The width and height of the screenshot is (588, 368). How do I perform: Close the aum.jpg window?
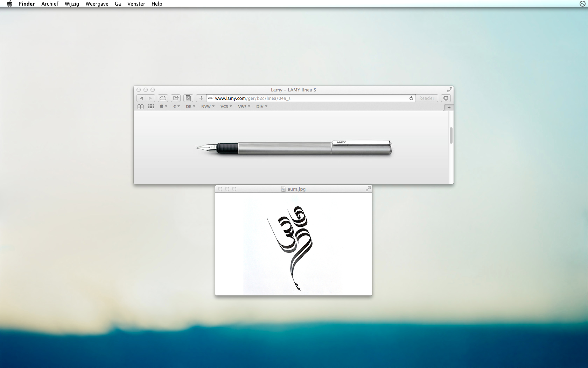coord(220,189)
